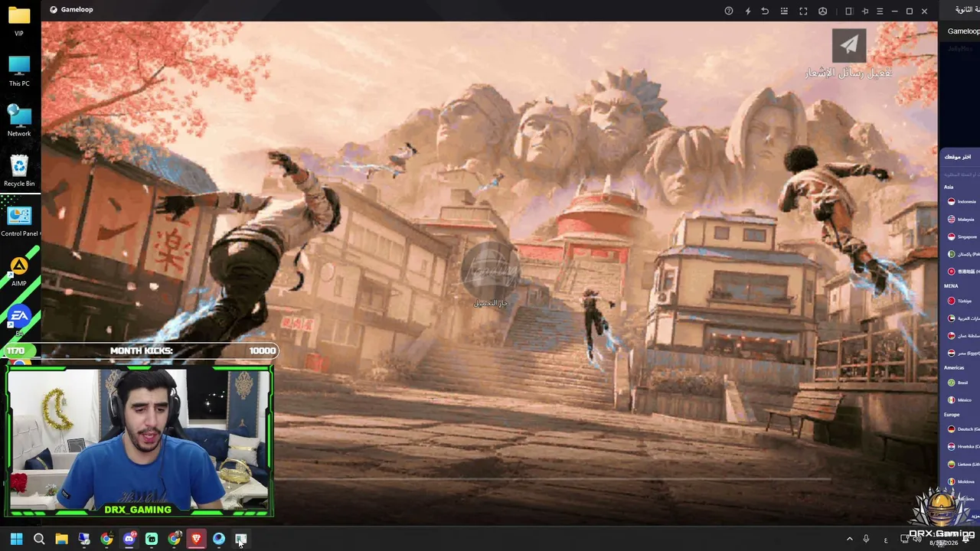Select the Control Panel desktop icon
980x551 pixels.
tap(19, 221)
